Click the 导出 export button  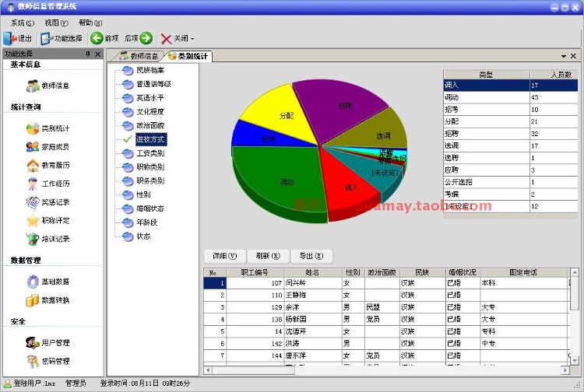click(x=311, y=256)
